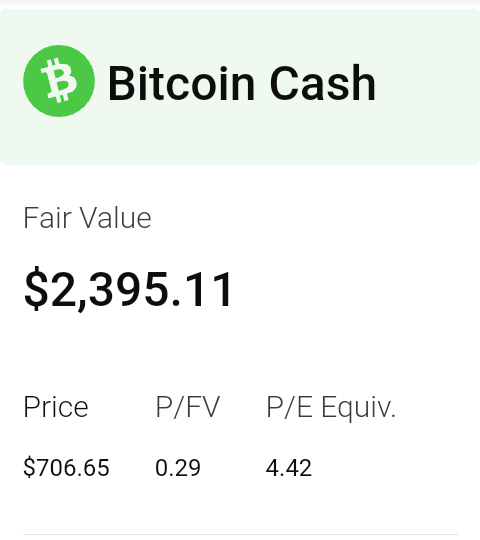The image size is (480, 540).
Task: Click the dollar sign of the fair value
Action: click(36, 289)
